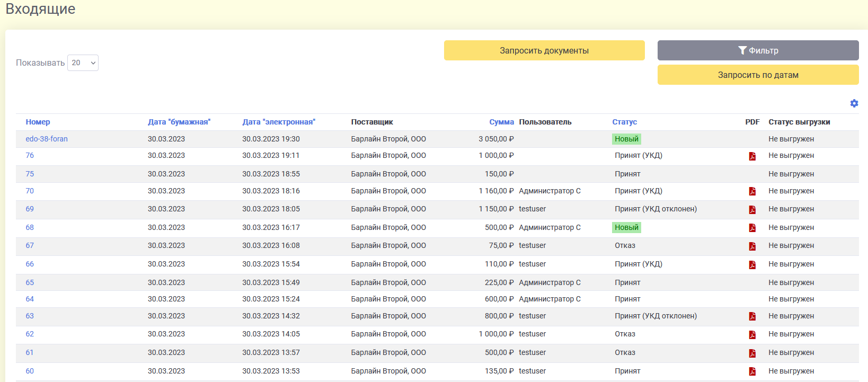Open PDF icon for document 66
Screen dimensions: 868x382
752,265
